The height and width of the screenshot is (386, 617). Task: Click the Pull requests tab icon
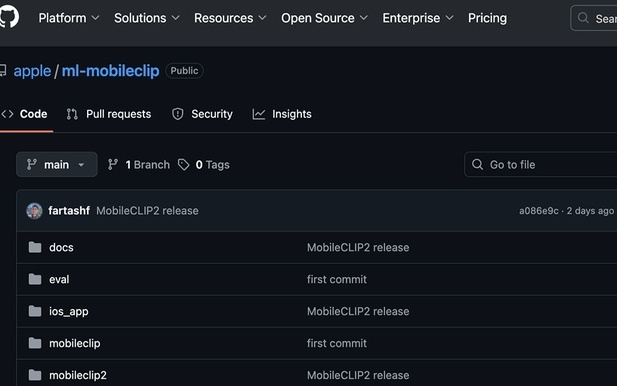72,114
